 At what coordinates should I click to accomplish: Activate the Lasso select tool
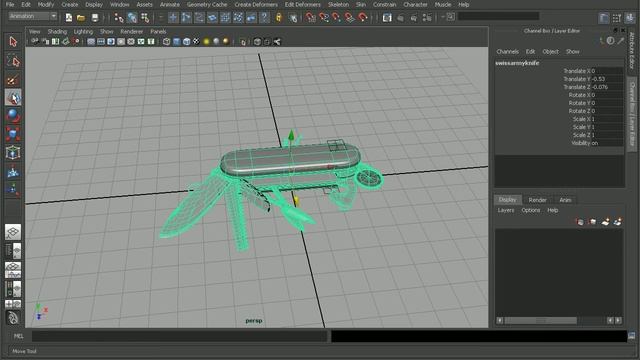[13, 61]
